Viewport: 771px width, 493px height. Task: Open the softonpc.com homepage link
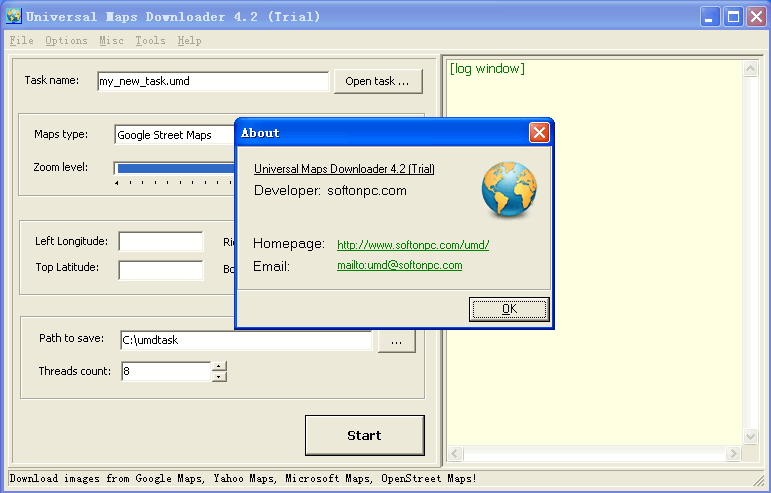[412, 244]
